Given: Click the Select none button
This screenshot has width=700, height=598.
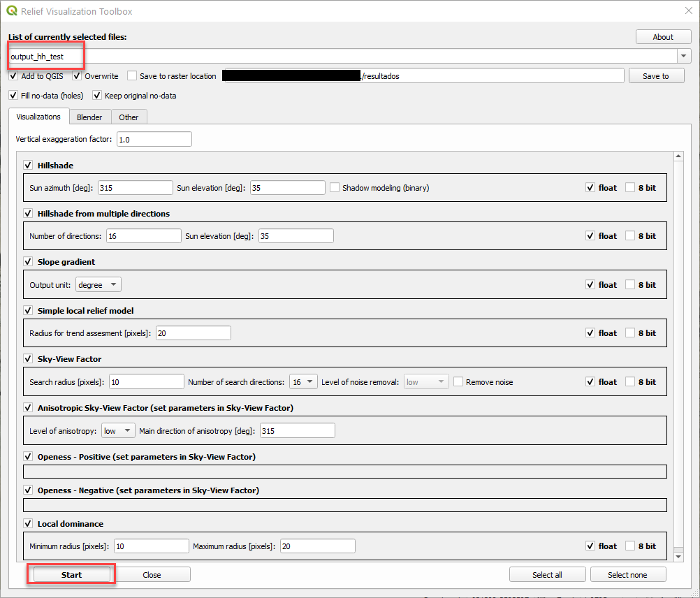Looking at the screenshot, I should pos(627,574).
